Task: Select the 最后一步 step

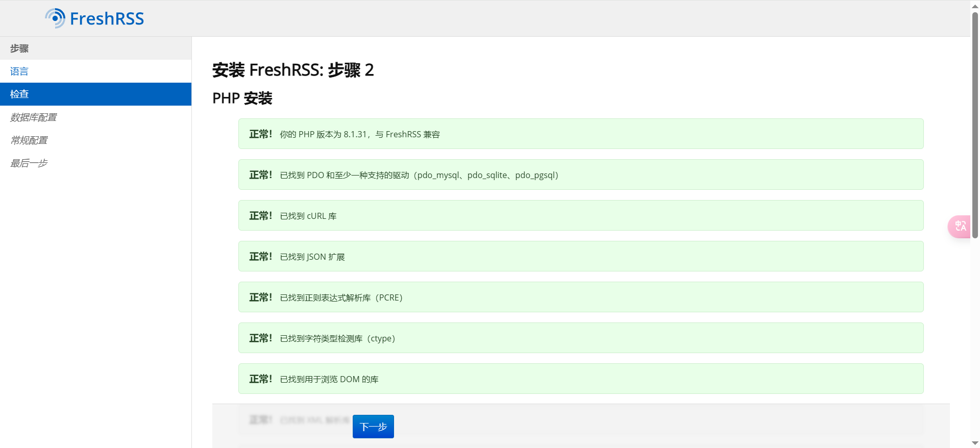Action: pyautogui.click(x=95, y=163)
